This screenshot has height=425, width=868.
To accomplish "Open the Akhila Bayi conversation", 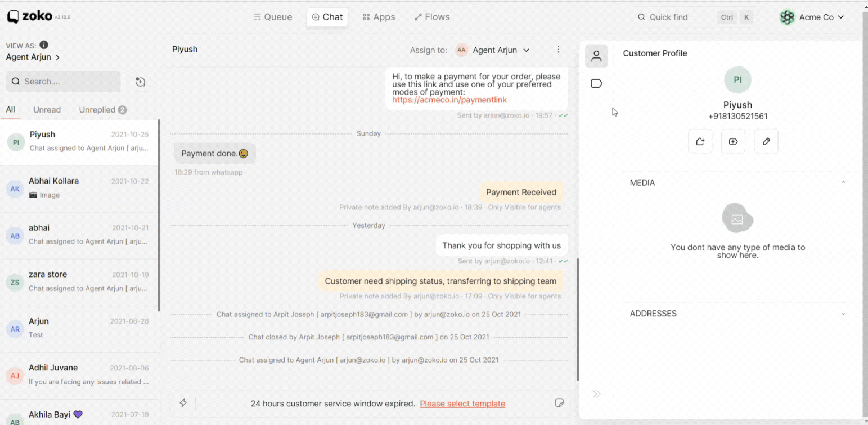I will [79, 414].
